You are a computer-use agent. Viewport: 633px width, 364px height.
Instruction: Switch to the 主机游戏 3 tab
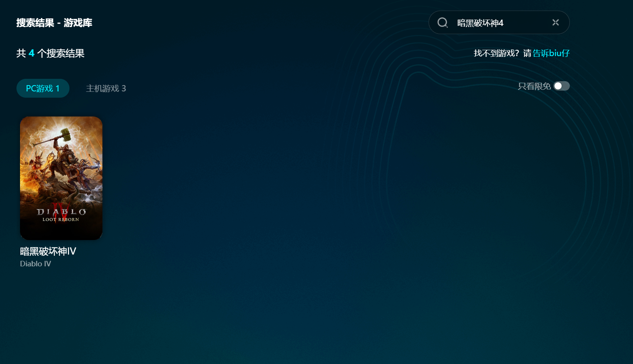click(x=106, y=88)
